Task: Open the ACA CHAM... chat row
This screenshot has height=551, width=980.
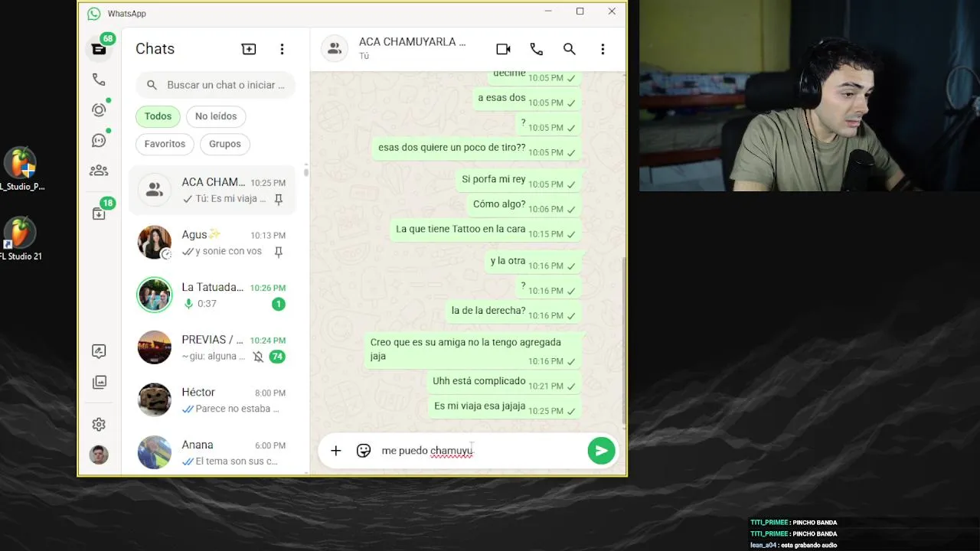Action: (x=211, y=190)
